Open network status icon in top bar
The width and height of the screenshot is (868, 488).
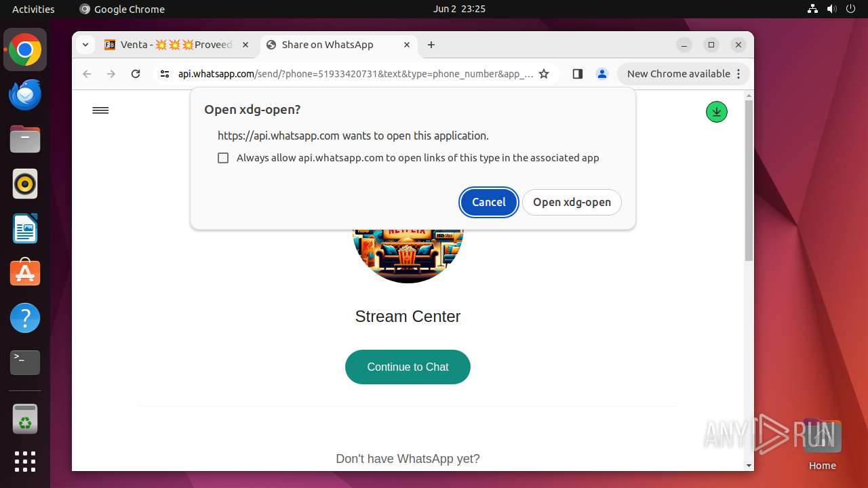(x=813, y=9)
